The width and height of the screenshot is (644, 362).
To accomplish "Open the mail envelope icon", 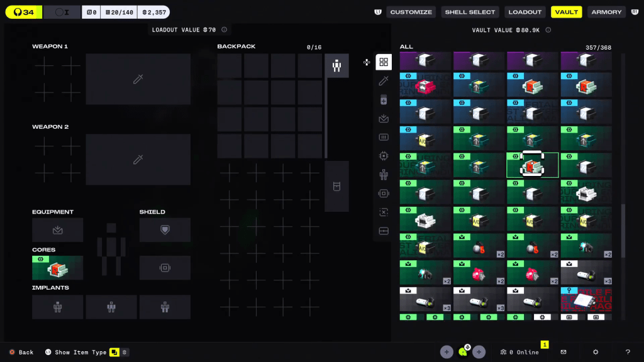I will [x=563, y=352].
